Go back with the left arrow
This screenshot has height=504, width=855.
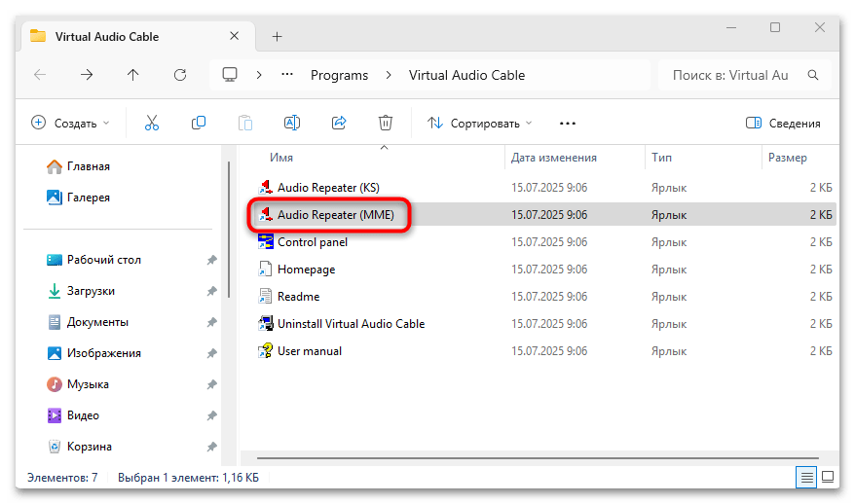(40, 75)
